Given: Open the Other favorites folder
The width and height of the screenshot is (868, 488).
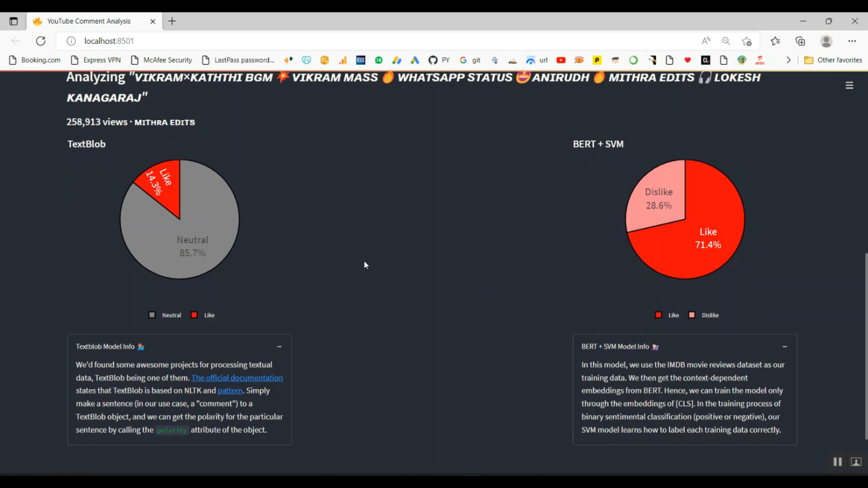Looking at the screenshot, I should tap(833, 60).
